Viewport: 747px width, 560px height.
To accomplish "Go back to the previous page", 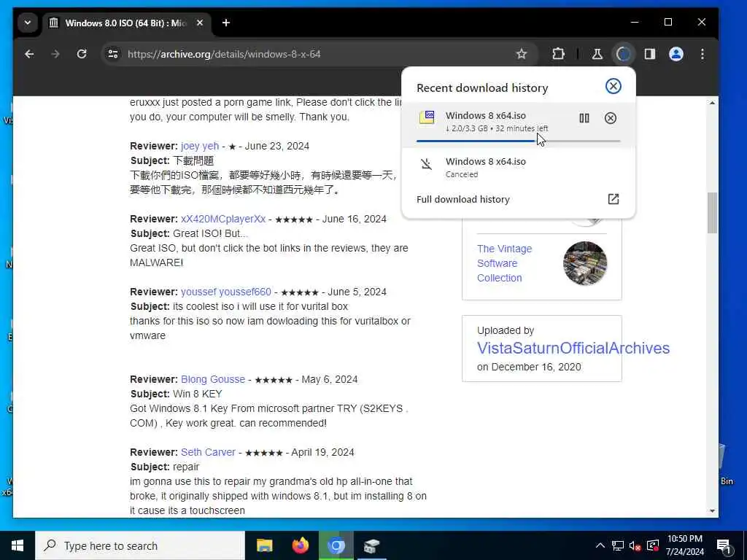I will pos(29,54).
